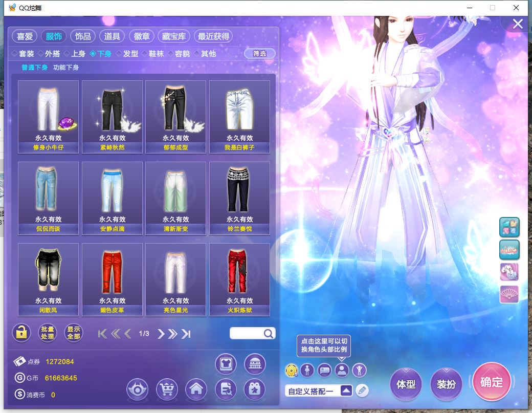Click the item search input field
Image resolution: width=532 pixels, height=413 pixels.
252,333
